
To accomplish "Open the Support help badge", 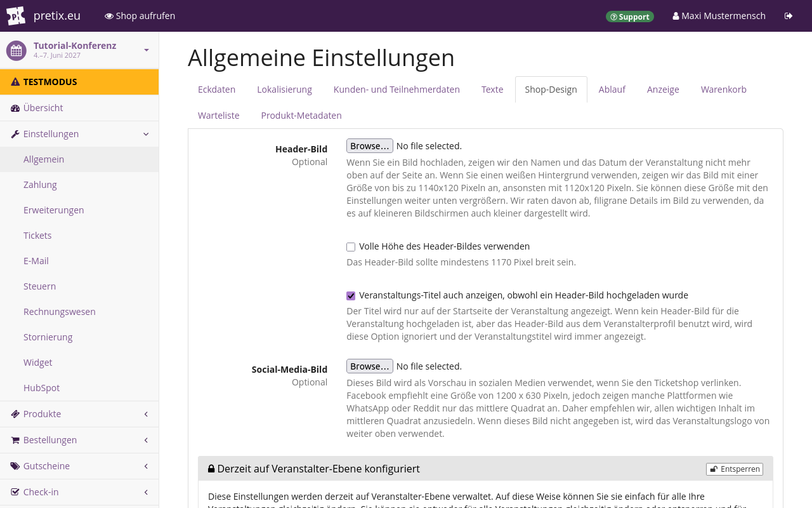I will click(629, 17).
